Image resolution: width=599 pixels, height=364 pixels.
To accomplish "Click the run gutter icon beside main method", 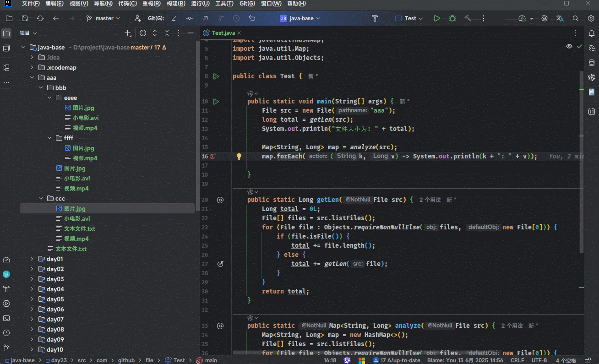I will tap(216, 101).
